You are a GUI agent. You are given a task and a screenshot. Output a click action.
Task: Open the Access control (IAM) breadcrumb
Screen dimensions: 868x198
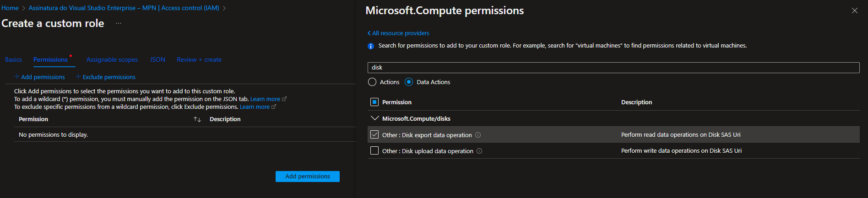tap(124, 8)
